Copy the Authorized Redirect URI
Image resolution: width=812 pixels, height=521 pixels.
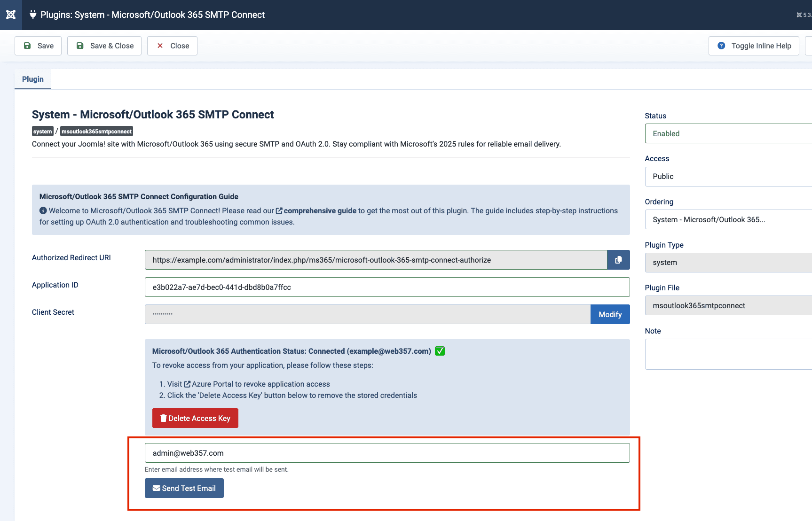[618, 260]
